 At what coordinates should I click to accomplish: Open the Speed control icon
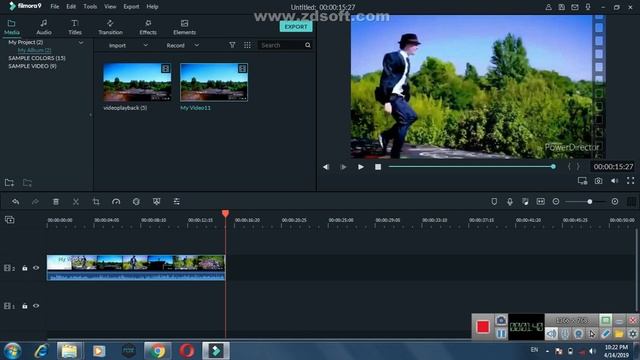[x=116, y=202]
